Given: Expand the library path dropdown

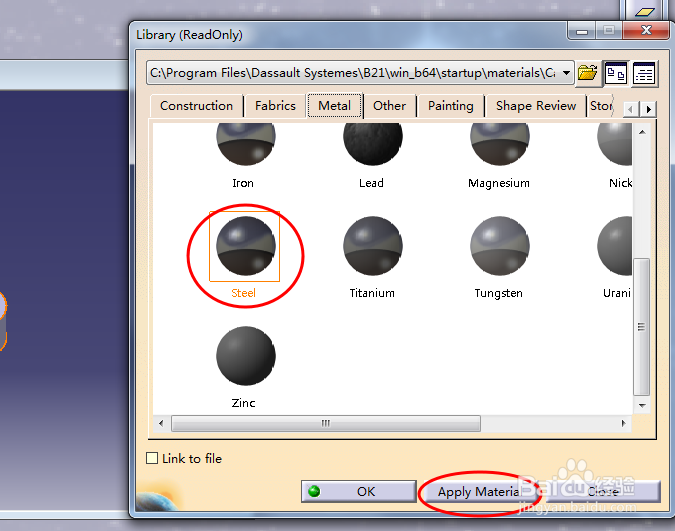Looking at the screenshot, I should (567, 73).
